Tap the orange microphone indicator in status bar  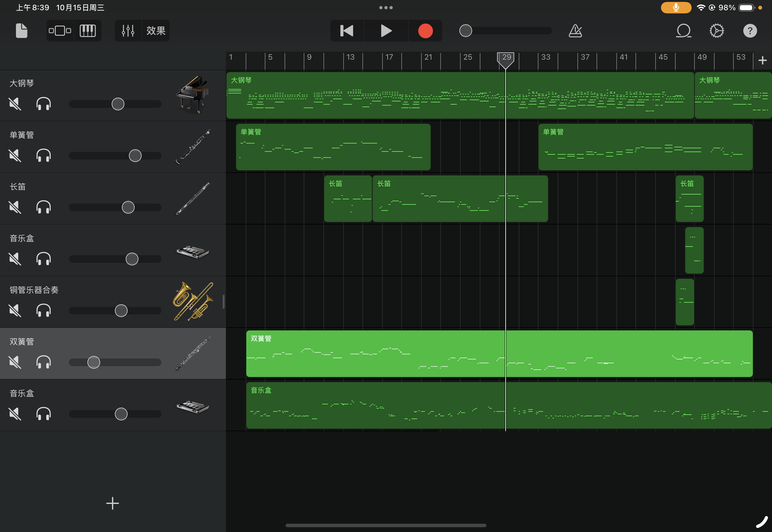point(676,7)
